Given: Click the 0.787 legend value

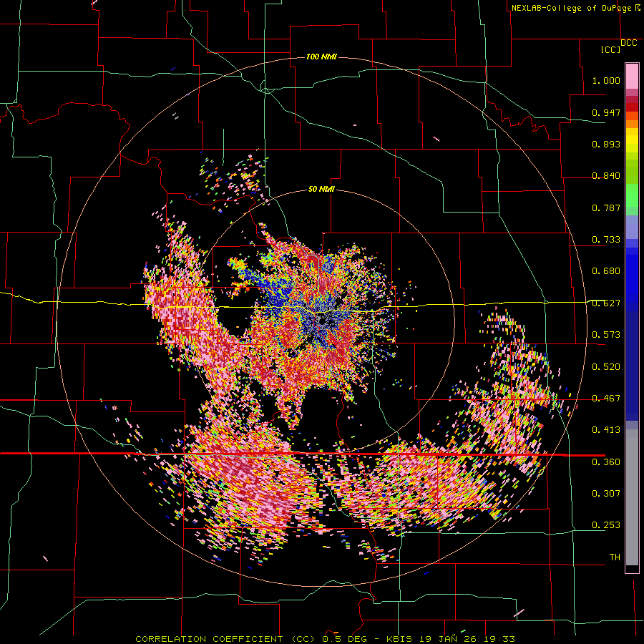Looking at the screenshot, I should (x=606, y=208).
